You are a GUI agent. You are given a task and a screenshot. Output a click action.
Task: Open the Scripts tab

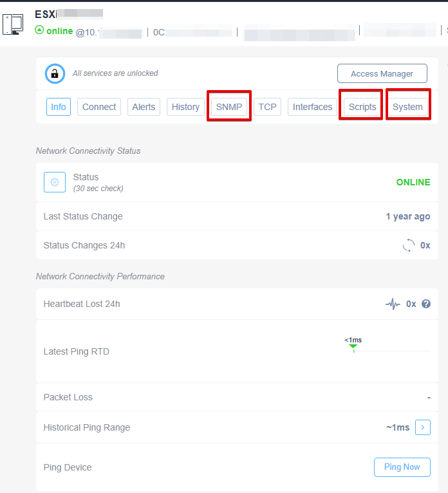pyautogui.click(x=362, y=107)
